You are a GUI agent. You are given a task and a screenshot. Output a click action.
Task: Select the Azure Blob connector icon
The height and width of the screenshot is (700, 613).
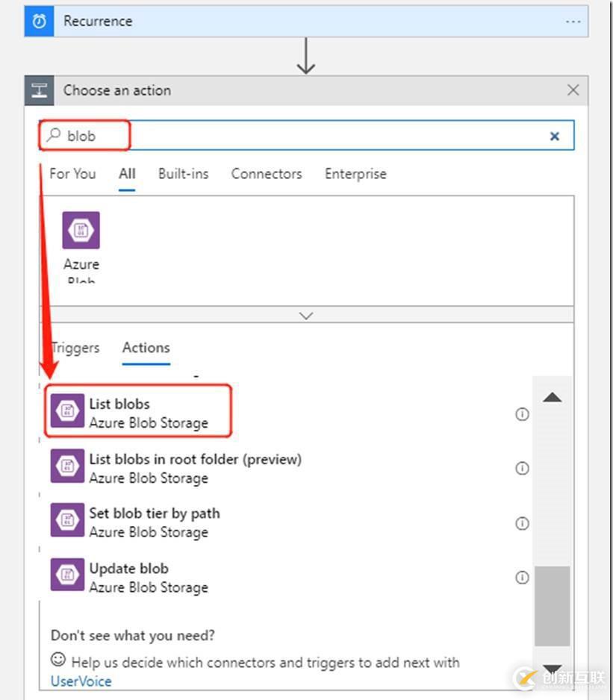[x=81, y=231]
